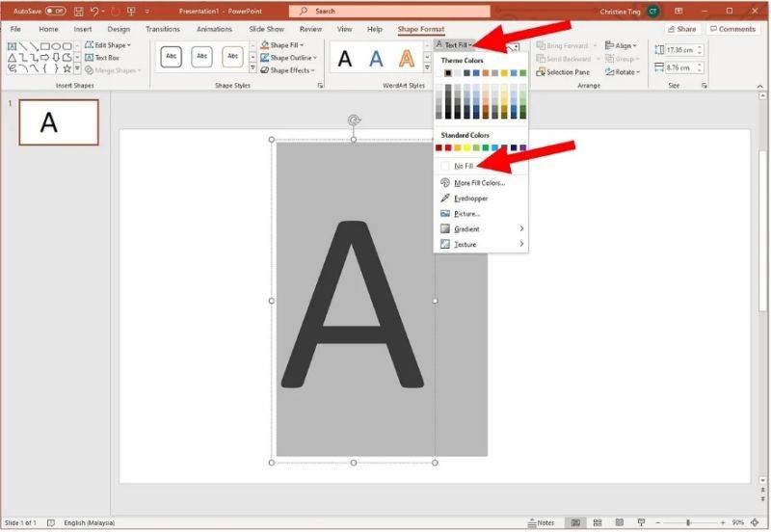Choose the Picture fill option
Image resolution: width=771 pixels, height=532 pixels.
[480, 213]
